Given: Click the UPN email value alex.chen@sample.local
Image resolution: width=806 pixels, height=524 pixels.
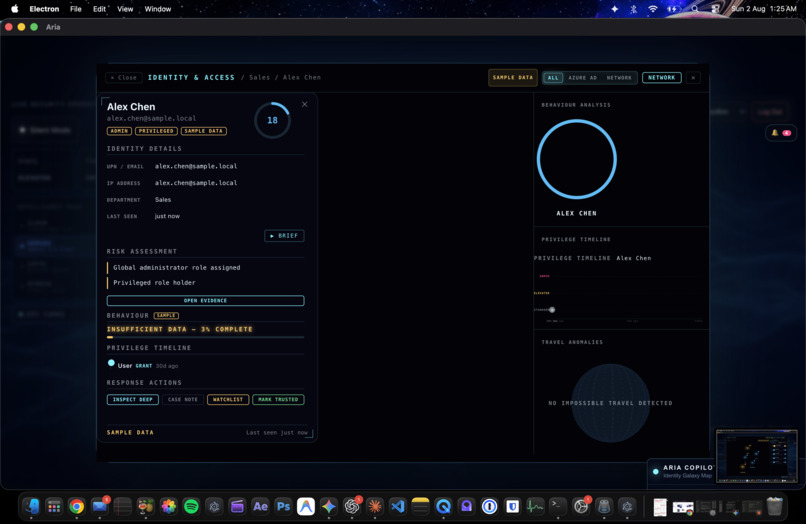Looking at the screenshot, I should click(196, 167).
